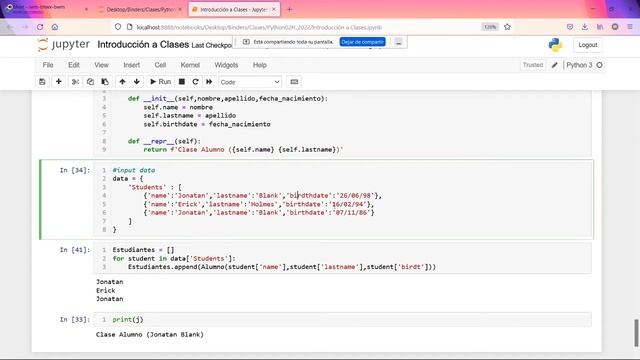Click the In [41]: prompt label

(x=75, y=250)
